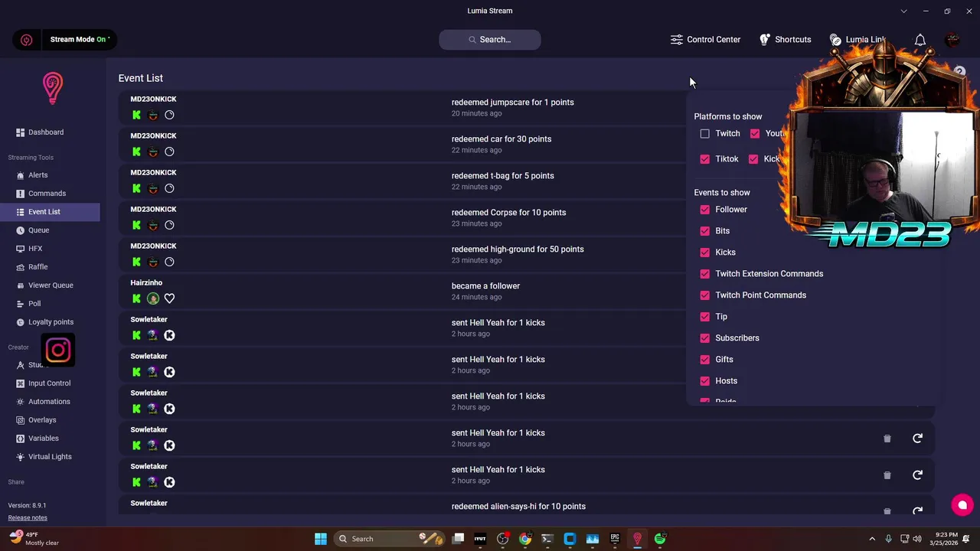Click the redeemed Corpse for 10 points text
This screenshot has height=551, width=980.
508,213
